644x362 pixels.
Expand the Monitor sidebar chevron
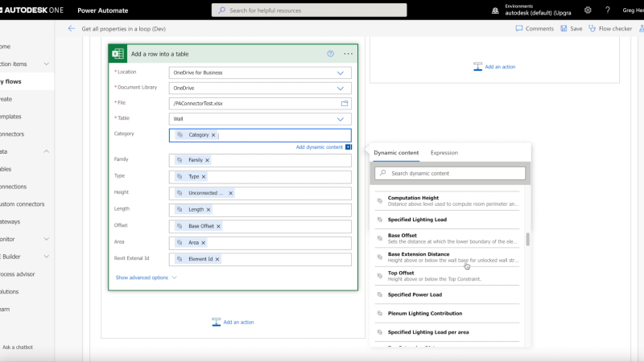(x=47, y=239)
